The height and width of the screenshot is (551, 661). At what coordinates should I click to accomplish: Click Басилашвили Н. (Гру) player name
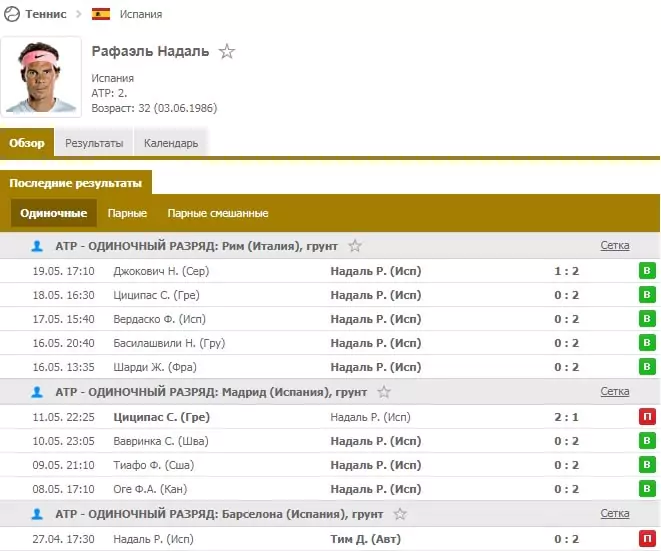(169, 343)
